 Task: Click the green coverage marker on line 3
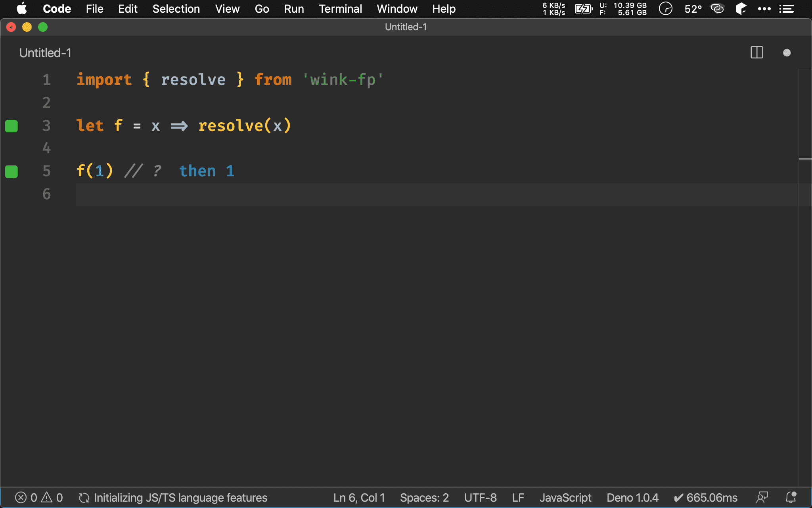click(11, 126)
